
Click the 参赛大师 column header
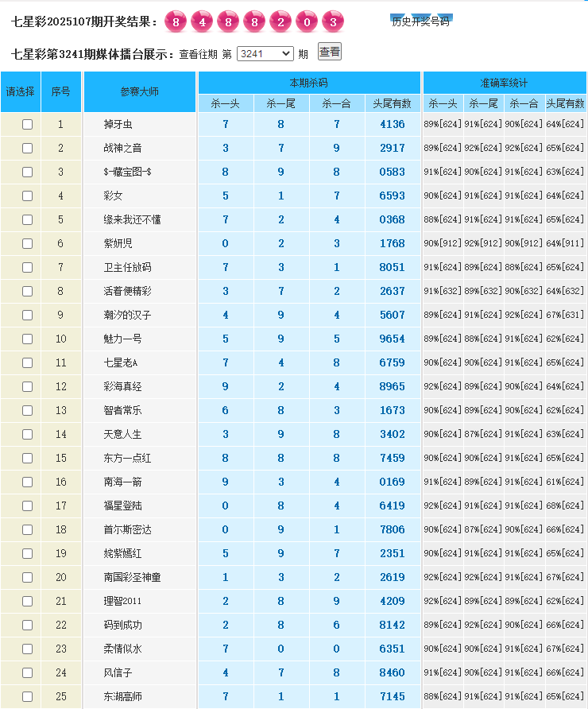coord(140,91)
